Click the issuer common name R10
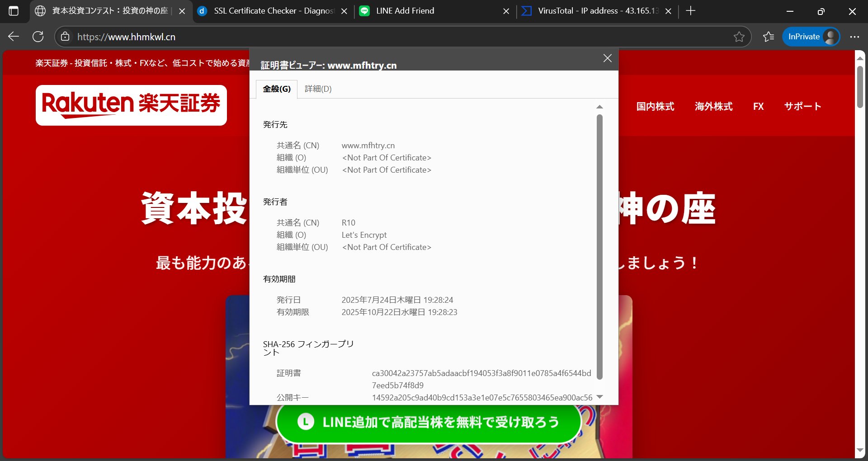 (349, 223)
